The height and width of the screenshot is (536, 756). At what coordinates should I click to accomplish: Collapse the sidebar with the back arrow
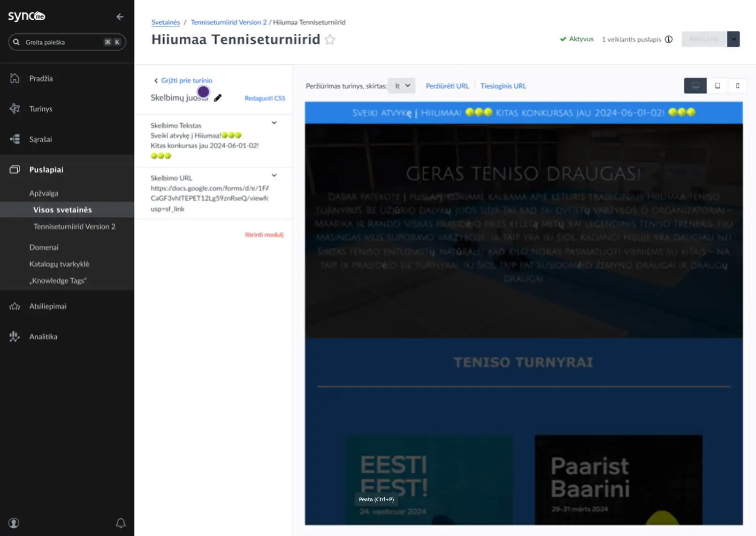tap(120, 17)
